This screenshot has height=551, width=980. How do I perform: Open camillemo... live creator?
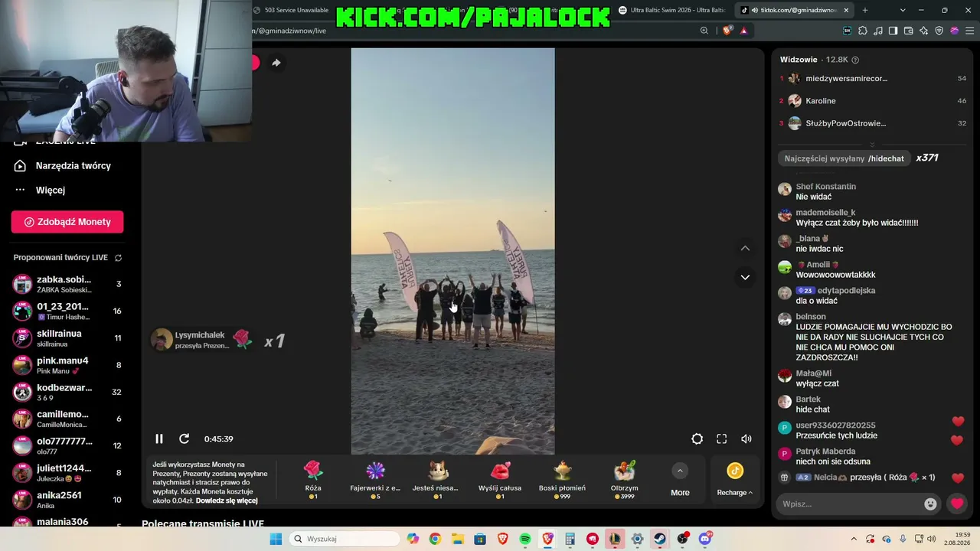67,419
